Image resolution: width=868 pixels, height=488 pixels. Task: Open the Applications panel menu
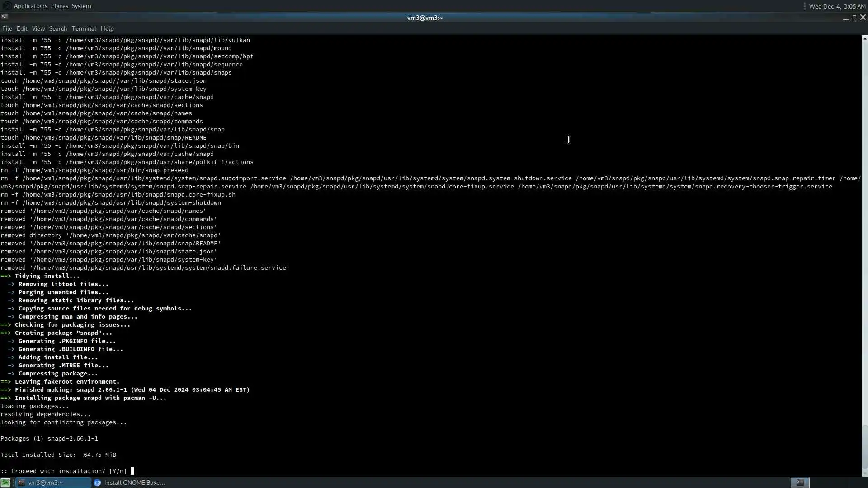point(30,6)
